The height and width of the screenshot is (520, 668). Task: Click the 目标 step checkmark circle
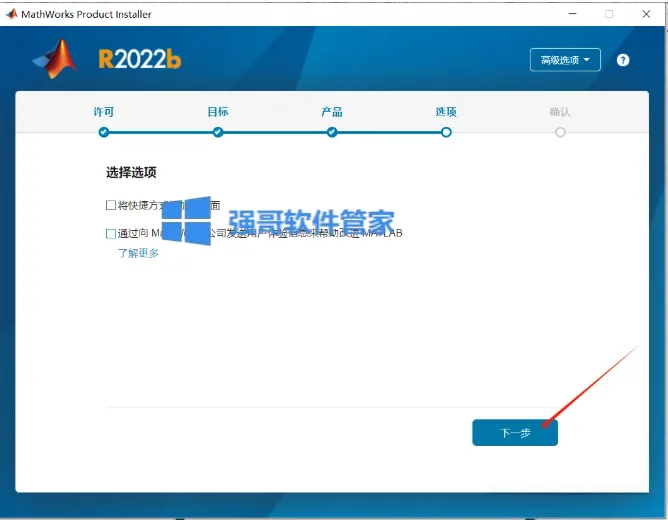pos(218,132)
